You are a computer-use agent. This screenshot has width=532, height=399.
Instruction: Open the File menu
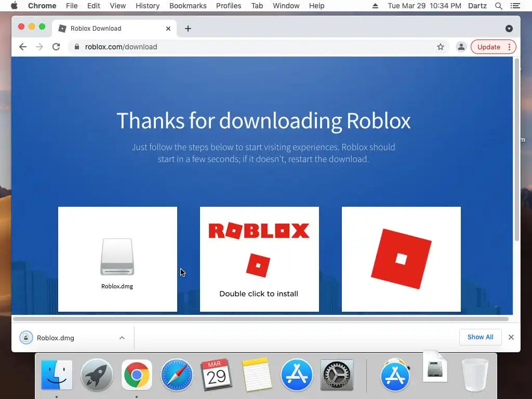coord(72,6)
